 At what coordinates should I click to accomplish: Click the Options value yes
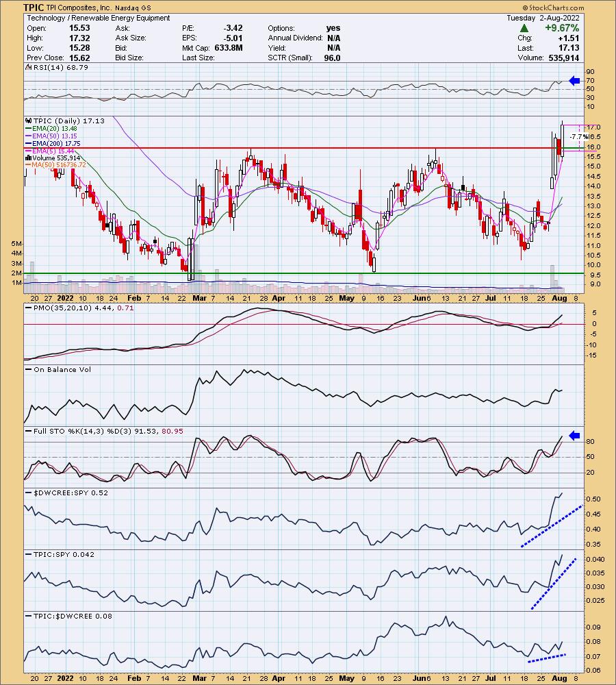pos(333,28)
